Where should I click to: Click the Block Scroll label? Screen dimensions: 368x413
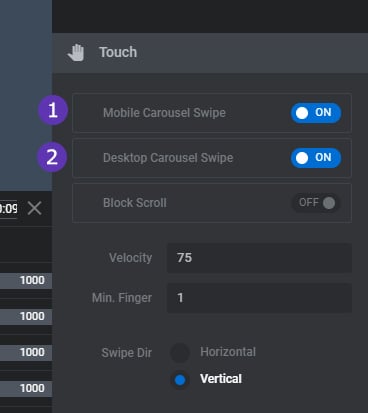coord(135,203)
